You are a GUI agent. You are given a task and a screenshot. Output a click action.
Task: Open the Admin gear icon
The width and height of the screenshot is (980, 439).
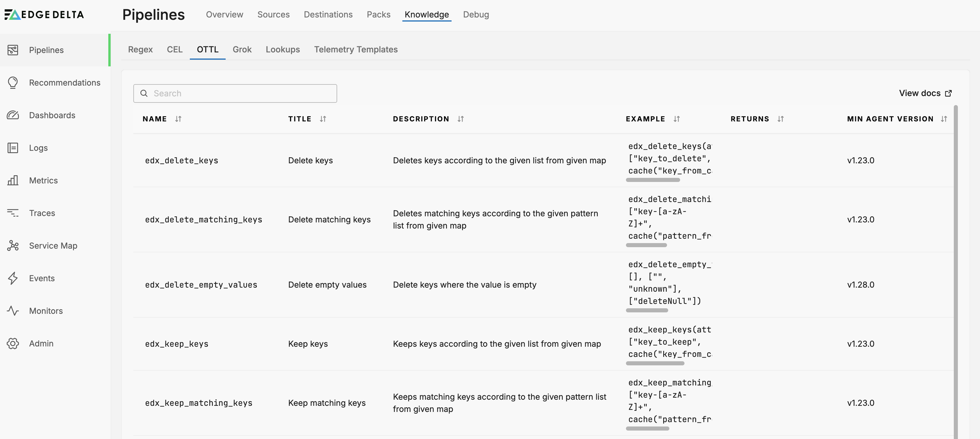pyautogui.click(x=13, y=344)
